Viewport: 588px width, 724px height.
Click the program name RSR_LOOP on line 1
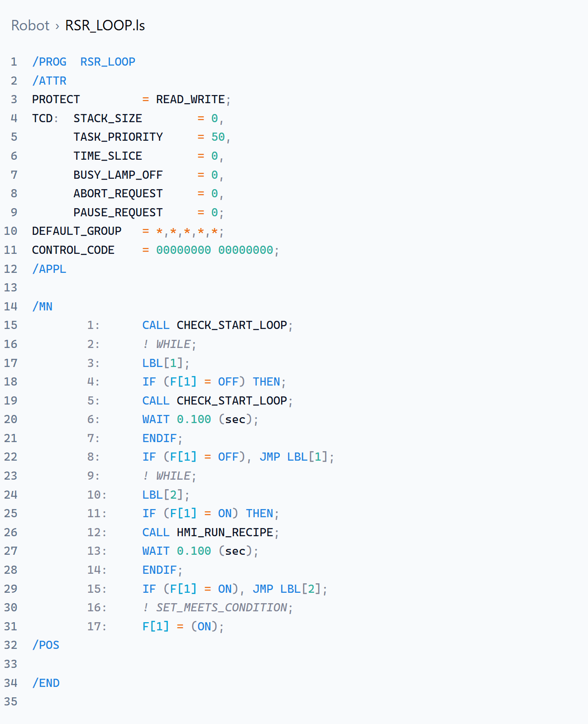coord(108,62)
